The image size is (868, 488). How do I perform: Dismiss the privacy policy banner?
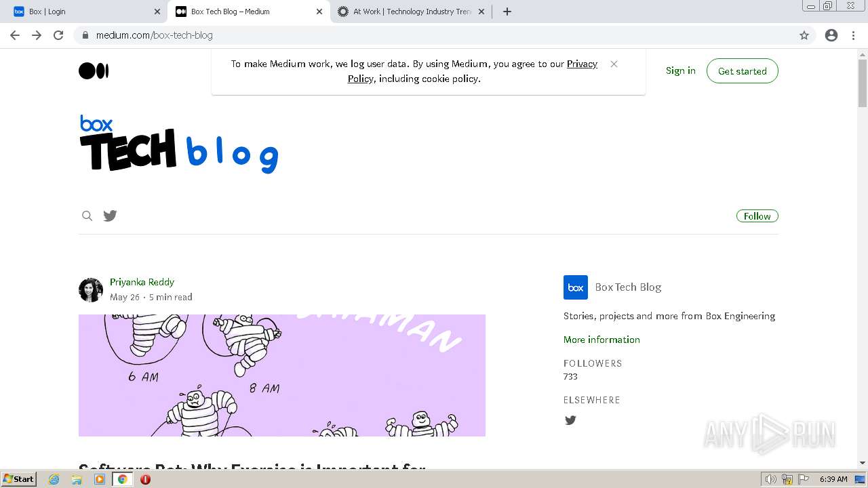click(x=614, y=64)
